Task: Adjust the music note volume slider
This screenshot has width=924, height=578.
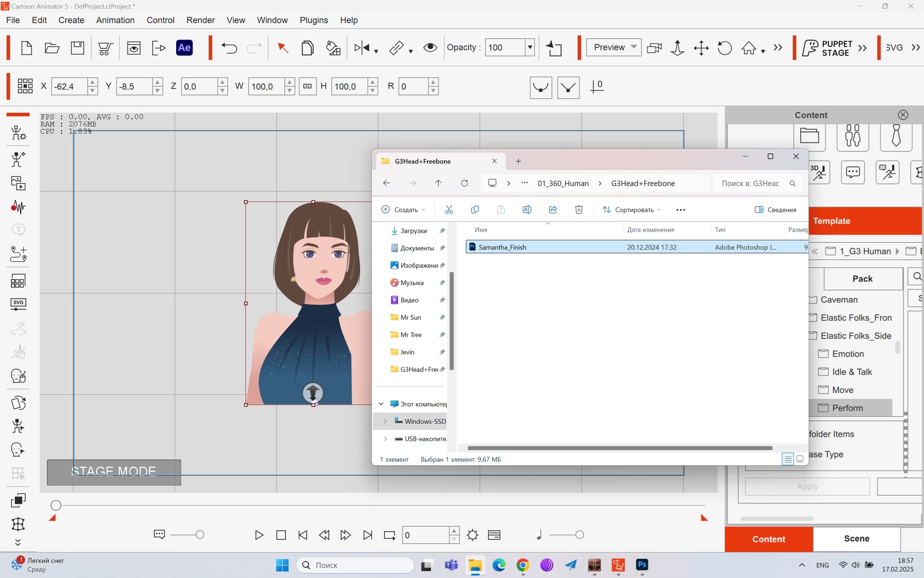Action: [x=579, y=535]
